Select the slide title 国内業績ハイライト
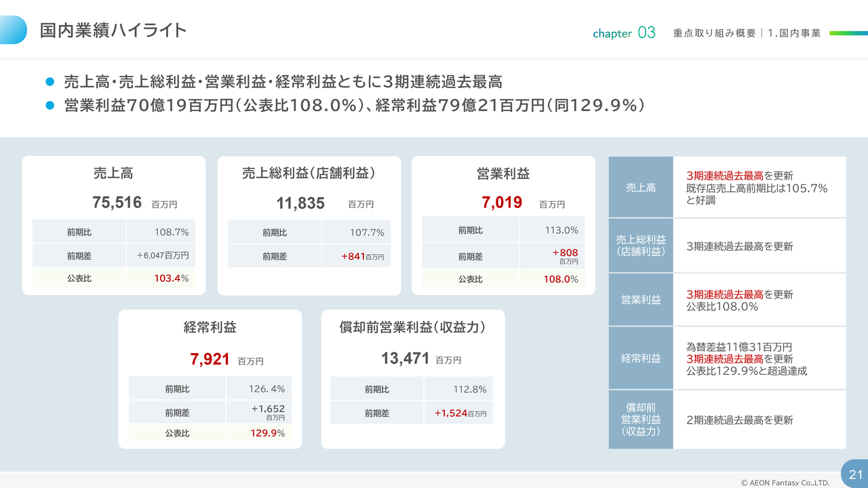868x488 pixels. click(x=113, y=30)
